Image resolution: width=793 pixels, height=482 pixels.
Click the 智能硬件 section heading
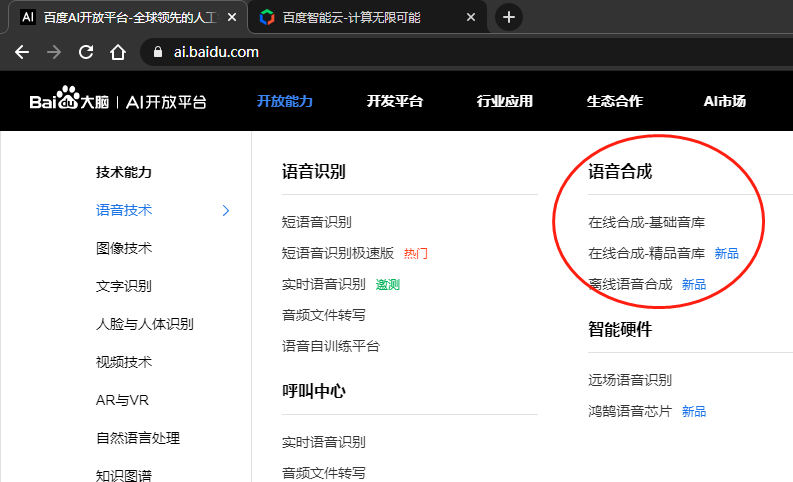(x=620, y=330)
